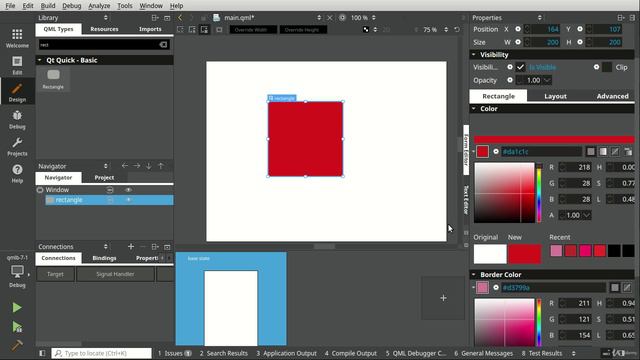
Task: Move navigator item left arrow
Action: [x=124, y=166]
